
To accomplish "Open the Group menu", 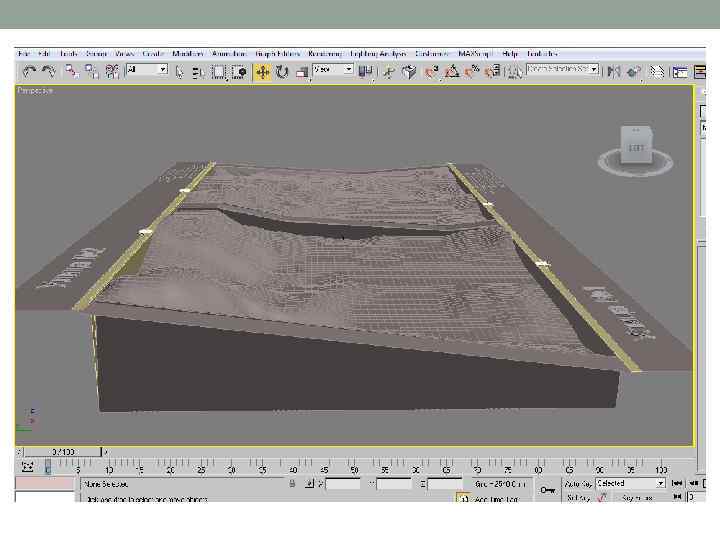I will click(96, 54).
